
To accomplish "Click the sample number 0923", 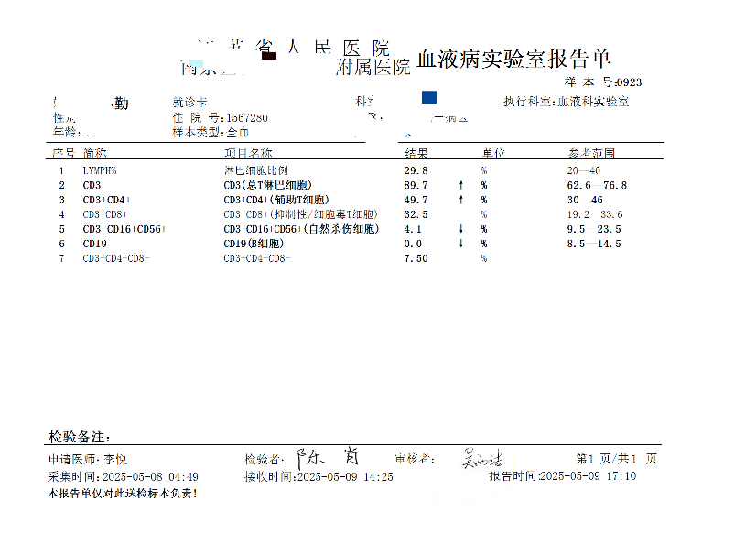I will click(x=629, y=82).
